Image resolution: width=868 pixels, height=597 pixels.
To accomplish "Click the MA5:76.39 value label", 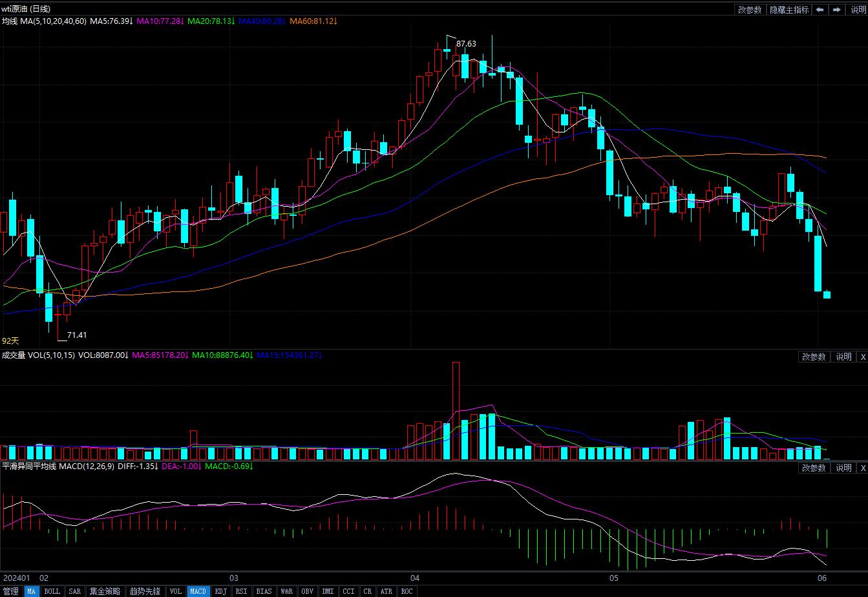I will (x=111, y=21).
